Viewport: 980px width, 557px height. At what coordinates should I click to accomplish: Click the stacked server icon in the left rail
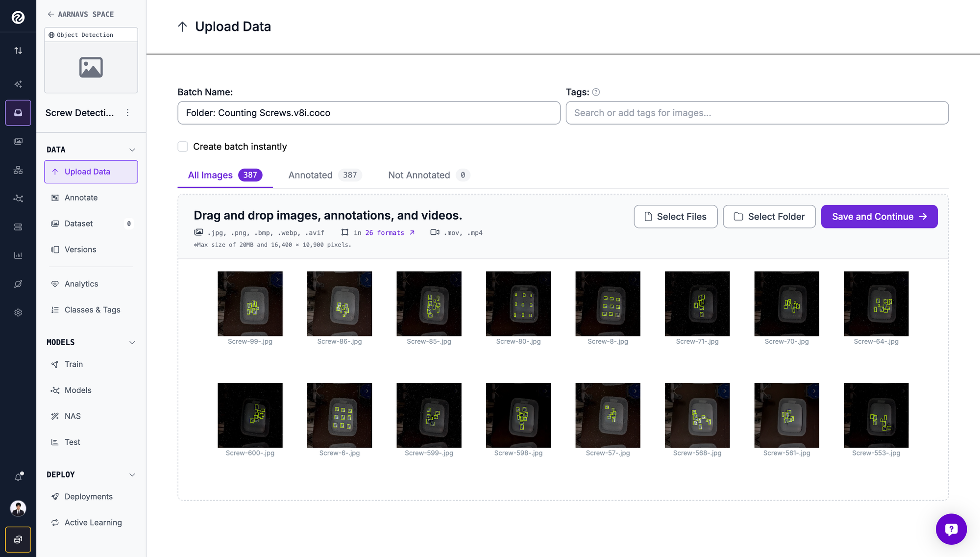[18, 227]
